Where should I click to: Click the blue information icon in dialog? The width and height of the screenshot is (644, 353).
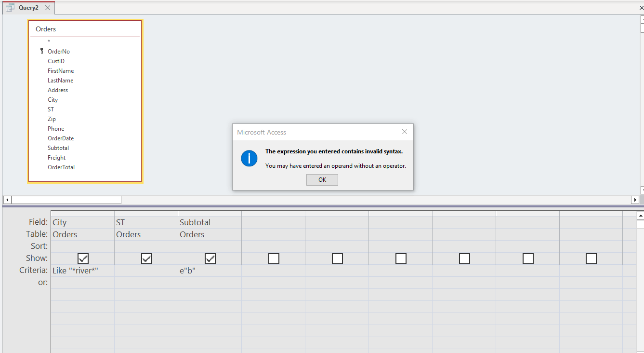click(249, 158)
